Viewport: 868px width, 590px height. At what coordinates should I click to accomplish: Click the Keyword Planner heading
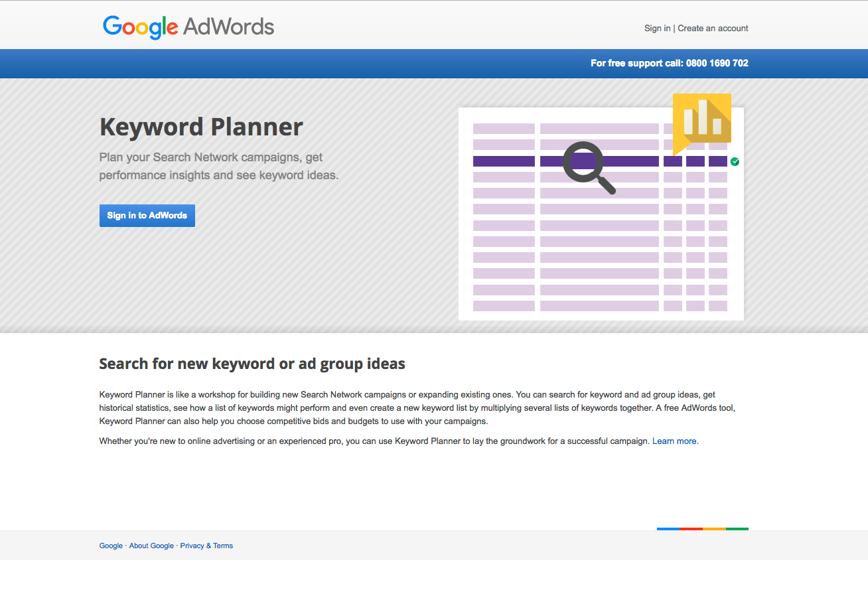click(201, 127)
